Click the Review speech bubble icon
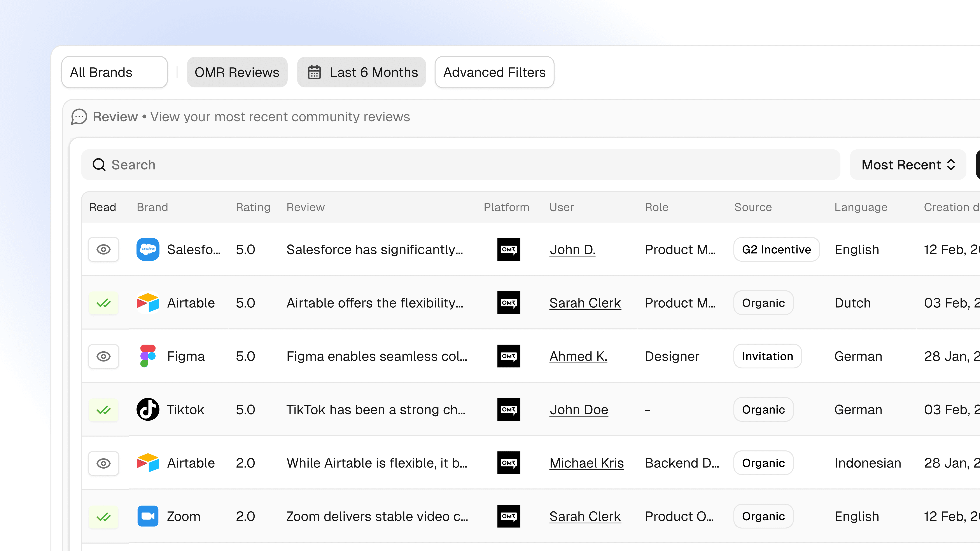980x551 pixels. tap(79, 117)
